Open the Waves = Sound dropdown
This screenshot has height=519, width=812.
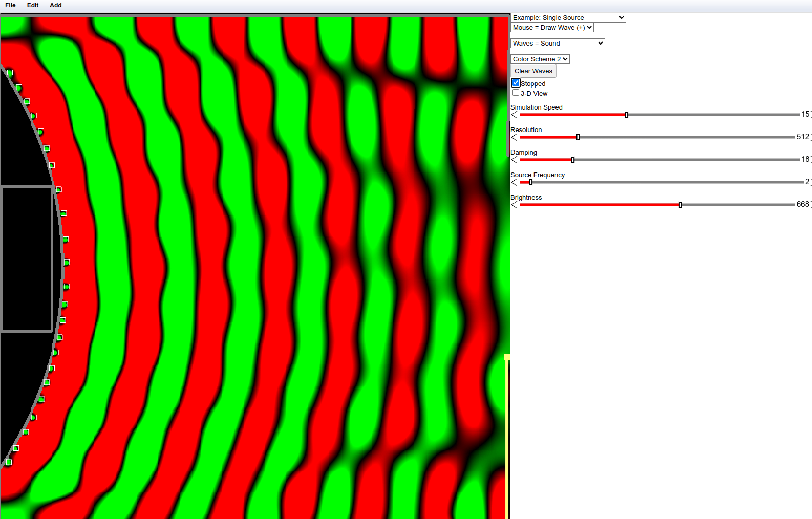coord(558,44)
